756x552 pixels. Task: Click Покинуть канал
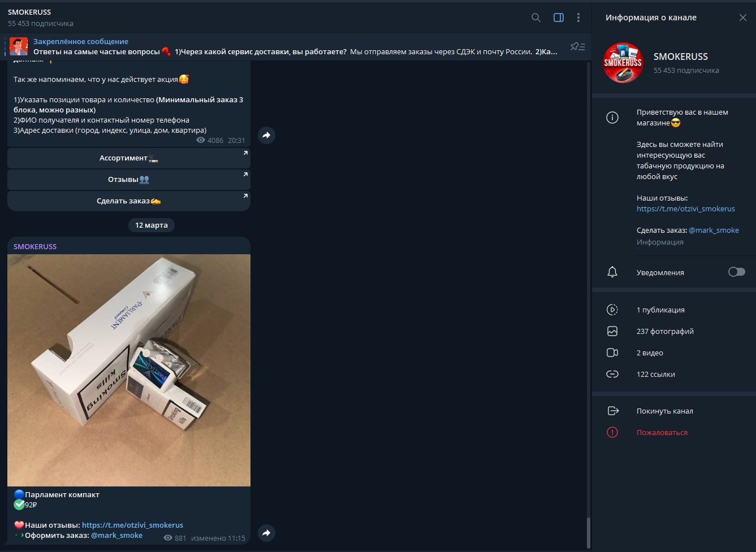[665, 411]
